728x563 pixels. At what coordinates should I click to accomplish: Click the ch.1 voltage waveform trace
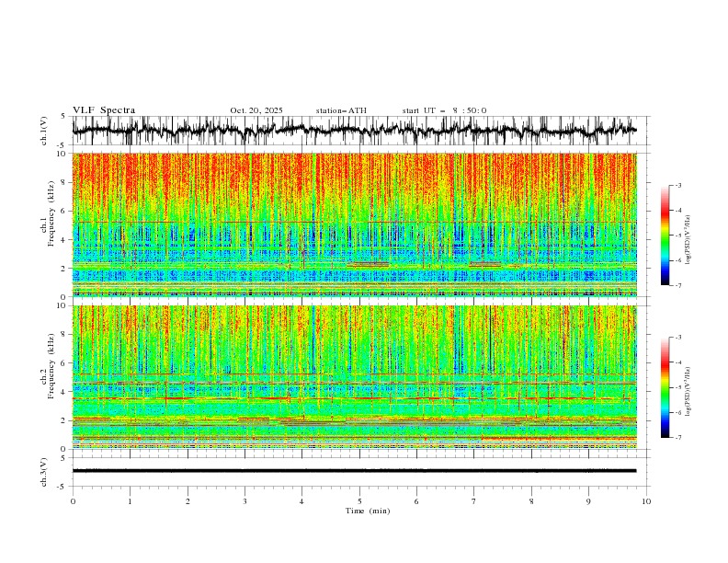click(354, 131)
